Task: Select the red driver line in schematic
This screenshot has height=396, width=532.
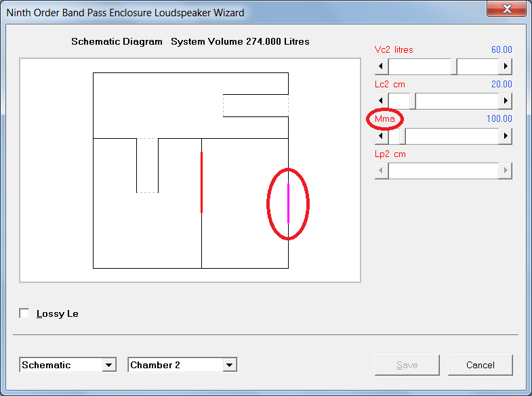Action: (201, 182)
